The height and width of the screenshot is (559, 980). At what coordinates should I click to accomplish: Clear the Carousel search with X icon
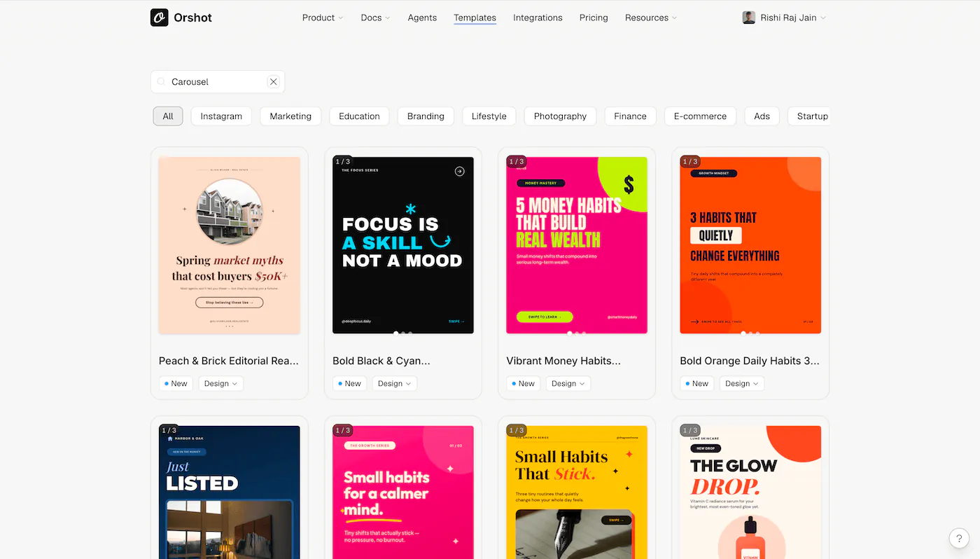point(274,82)
